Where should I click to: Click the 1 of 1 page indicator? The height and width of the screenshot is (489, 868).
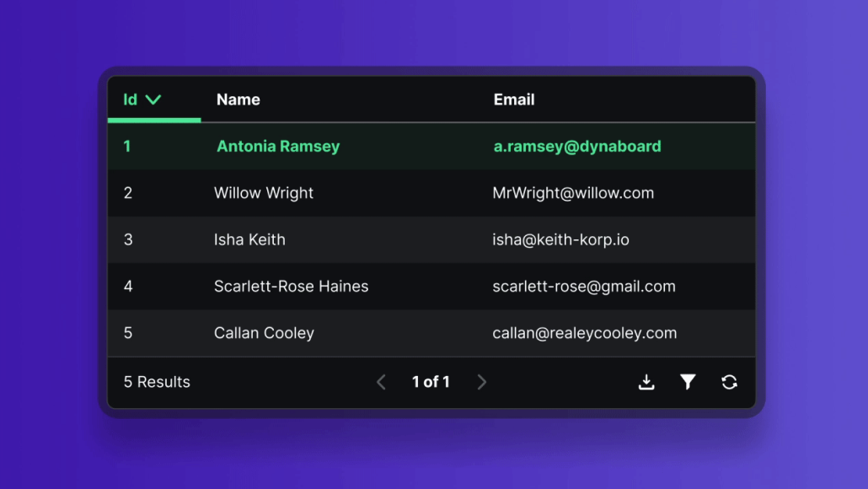(431, 382)
